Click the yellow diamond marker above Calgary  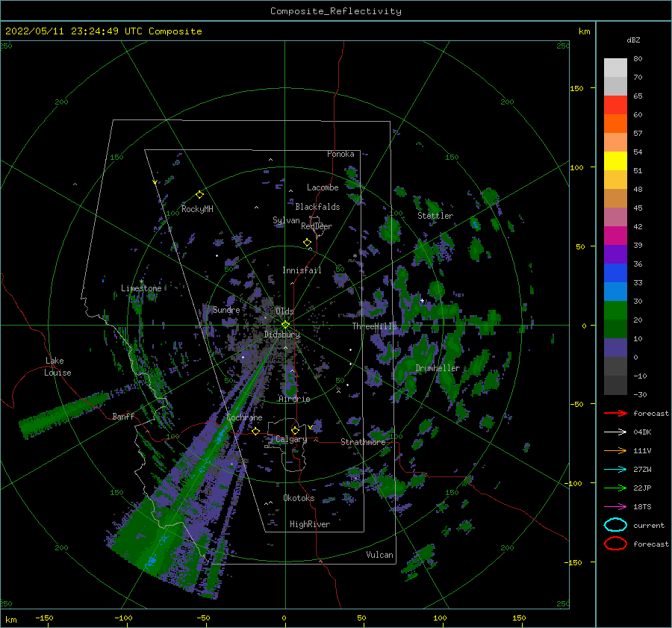click(x=295, y=430)
